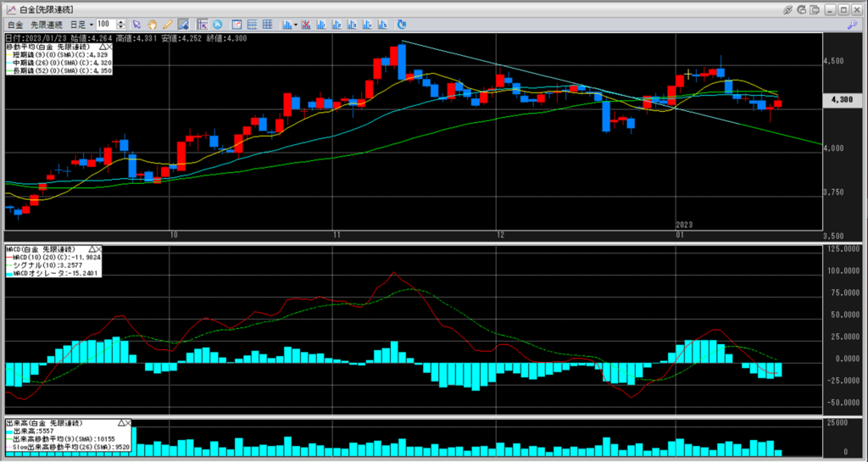This screenshot has height=462, width=868.
Task: Toggle the crosshair cursor icon
Action: [203, 25]
